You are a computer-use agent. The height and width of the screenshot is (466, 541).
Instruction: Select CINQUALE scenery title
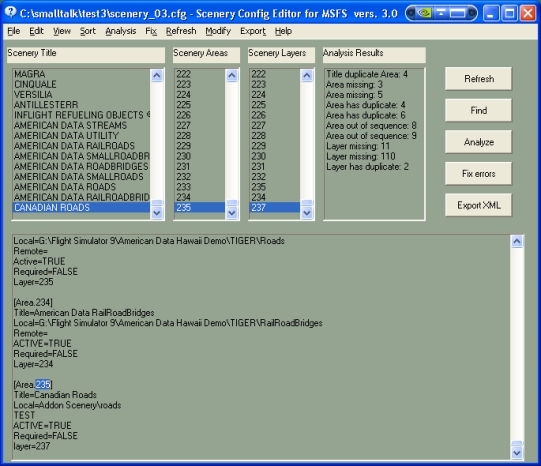click(x=81, y=85)
